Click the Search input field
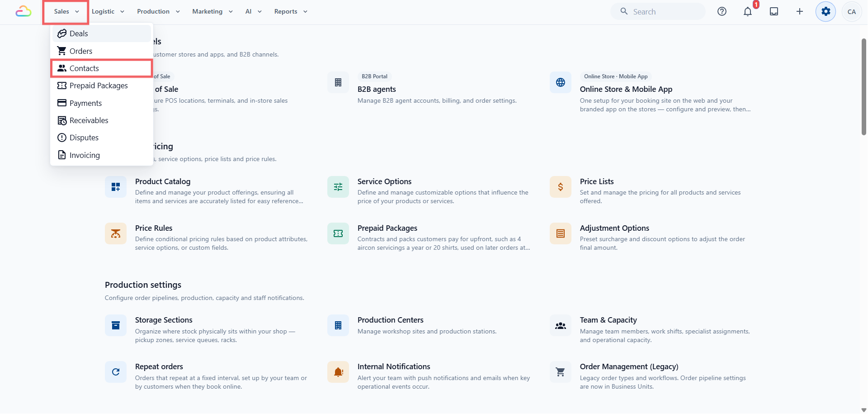 click(658, 11)
